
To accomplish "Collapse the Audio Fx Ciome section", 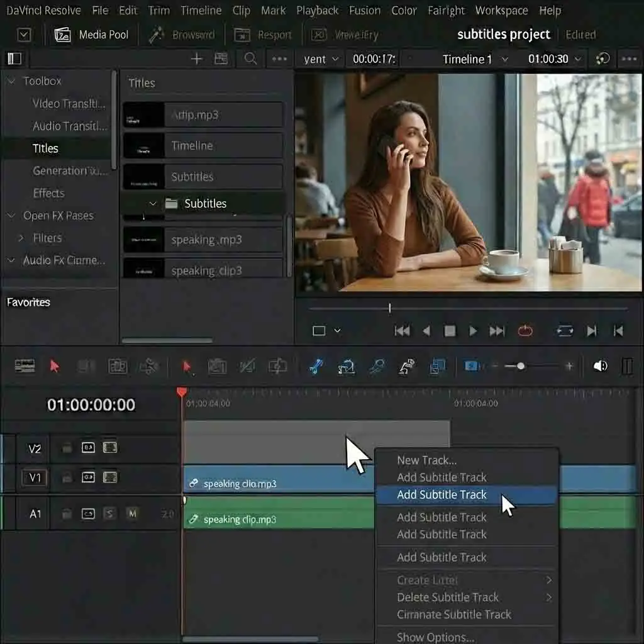I will [x=11, y=260].
